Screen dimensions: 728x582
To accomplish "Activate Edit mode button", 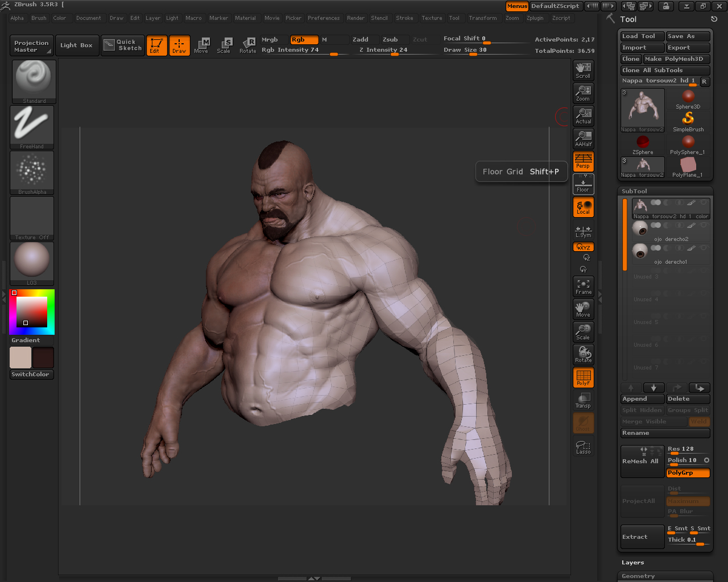I will click(x=156, y=45).
